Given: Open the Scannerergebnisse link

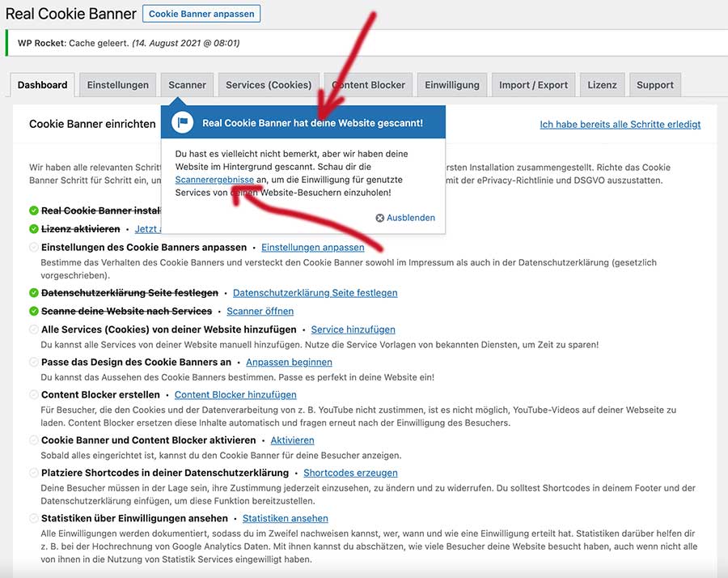Looking at the screenshot, I should coord(214,180).
